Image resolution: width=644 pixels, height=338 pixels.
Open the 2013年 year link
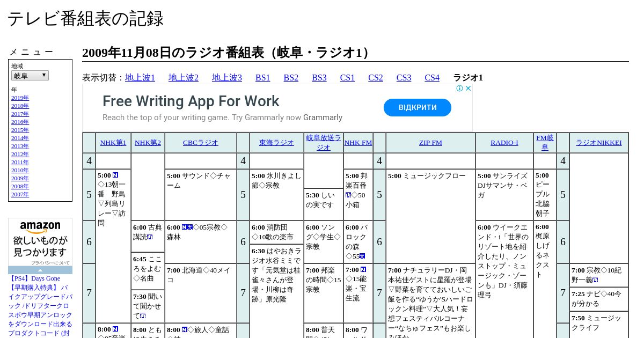20,146
